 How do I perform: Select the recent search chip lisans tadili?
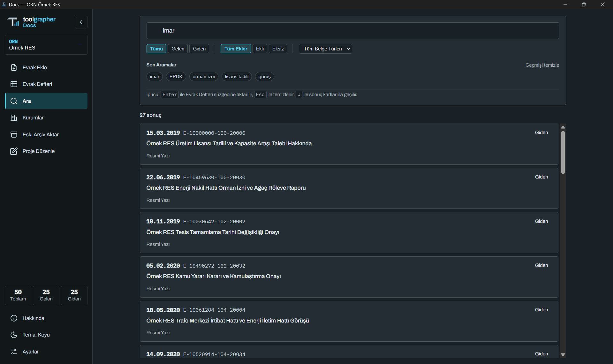coord(237,77)
